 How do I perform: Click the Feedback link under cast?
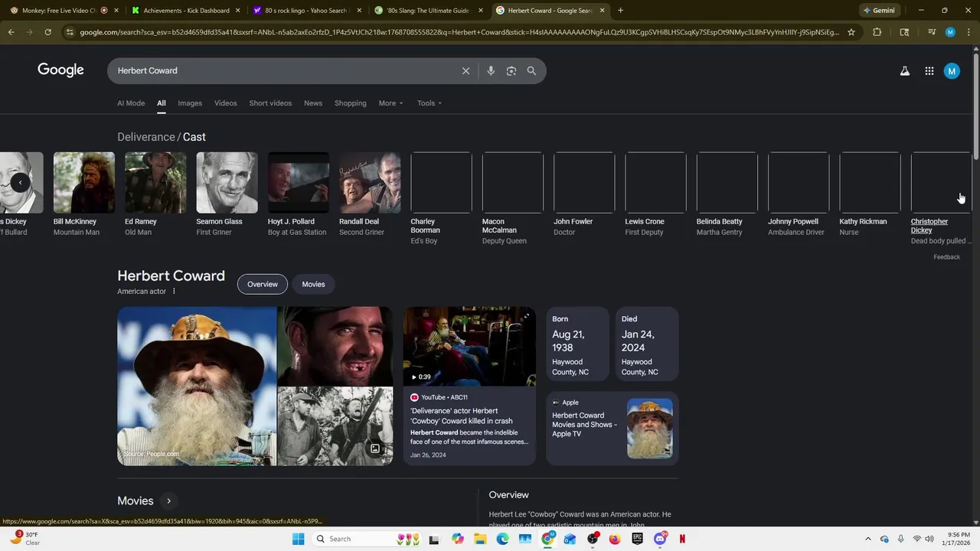click(x=946, y=257)
